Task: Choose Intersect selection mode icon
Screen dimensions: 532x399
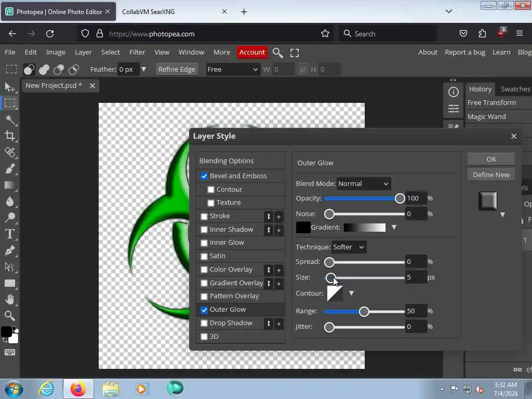Action: 74,70
